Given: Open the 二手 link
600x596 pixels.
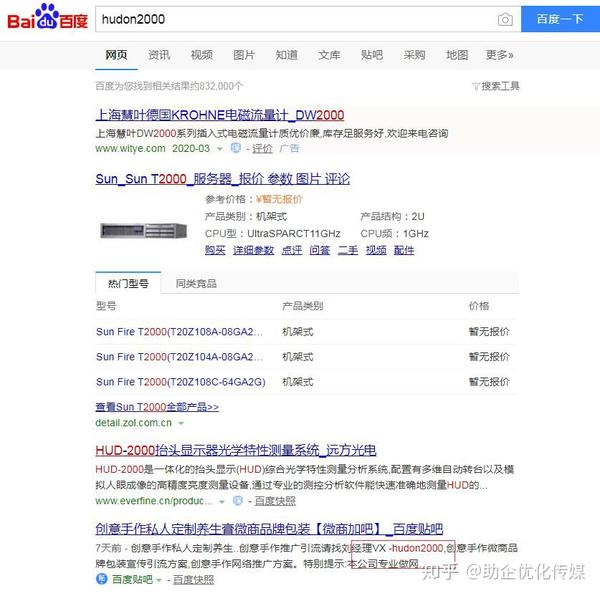Looking at the screenshot, I should coord(348,250).
